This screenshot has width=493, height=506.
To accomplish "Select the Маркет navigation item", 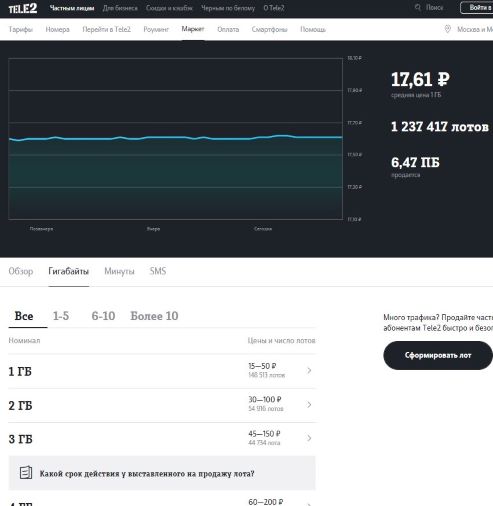I will tap(193, 29).
